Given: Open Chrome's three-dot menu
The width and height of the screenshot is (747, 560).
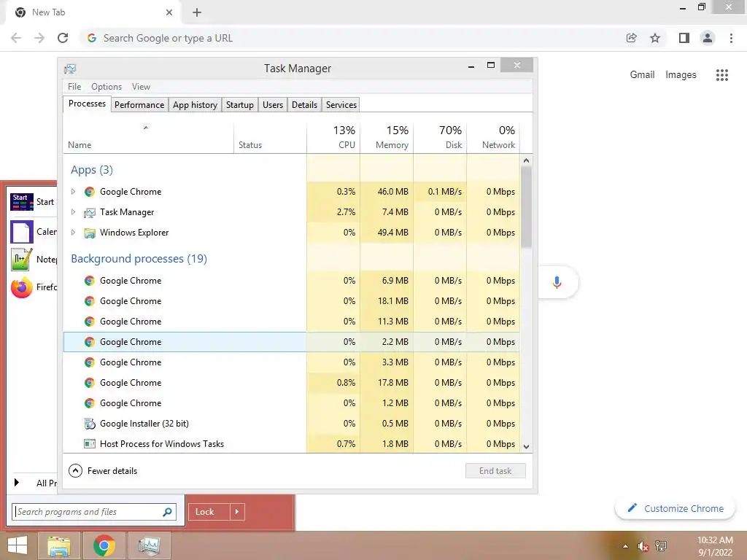Looking at the screenshot, I should tap(731, 38).
